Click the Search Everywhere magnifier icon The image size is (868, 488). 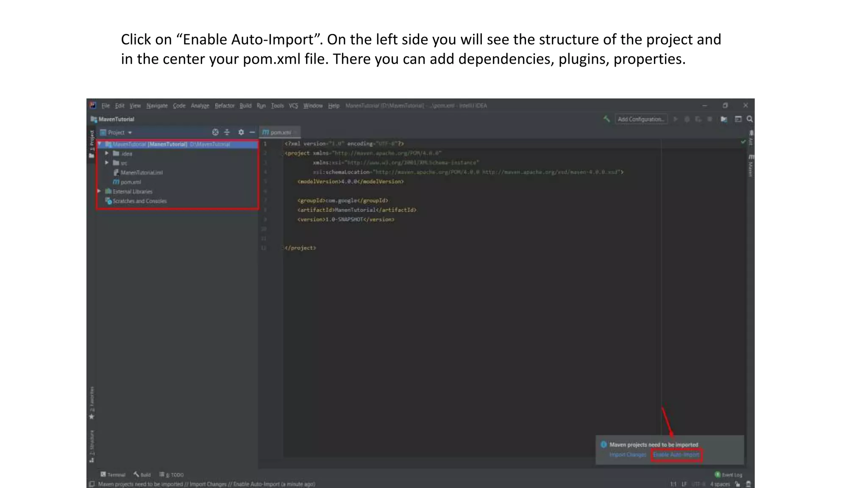click(750, 119)
